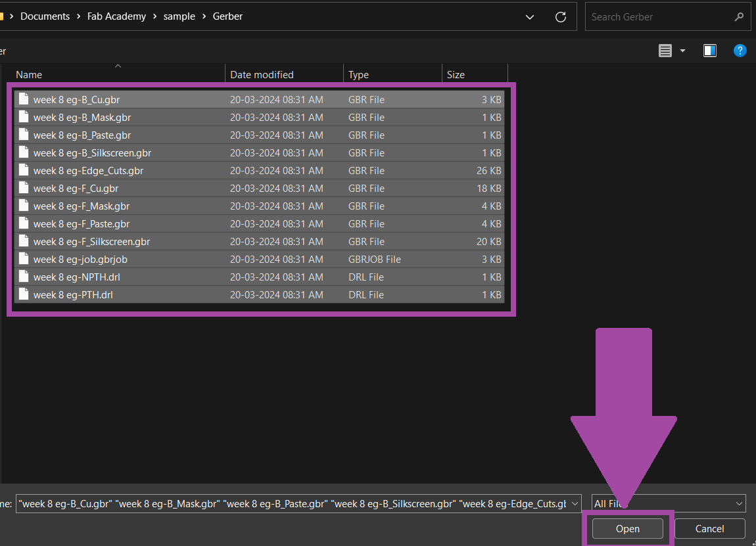This screenshot has width=756, height=546.
Task: Sort by the Date modified column
Action: 262,75
